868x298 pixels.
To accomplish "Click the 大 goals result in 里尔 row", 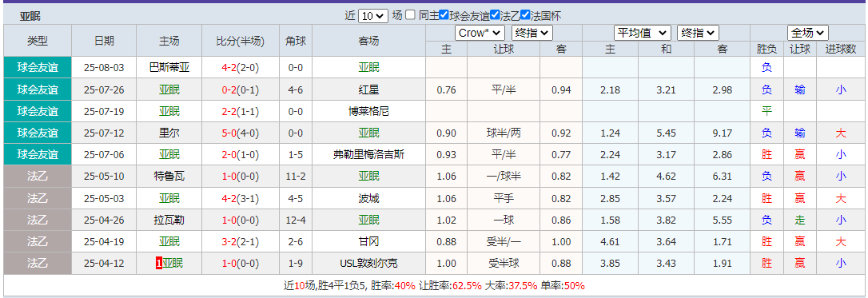I will [842, 133].
